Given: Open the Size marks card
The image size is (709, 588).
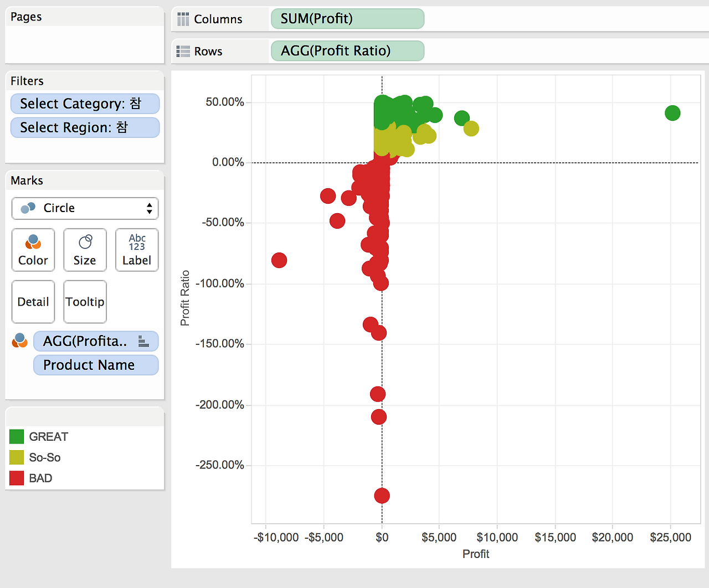Looking at the screenshot, I should click(85, 250).
